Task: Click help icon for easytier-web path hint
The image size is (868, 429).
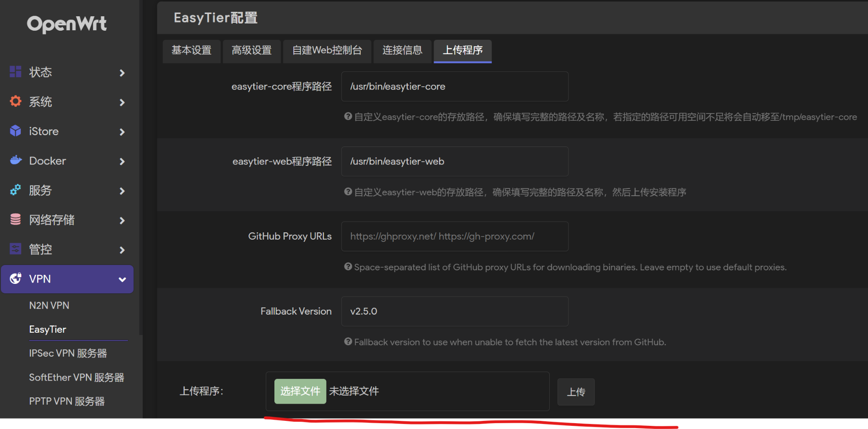Action: click(348, 192)
